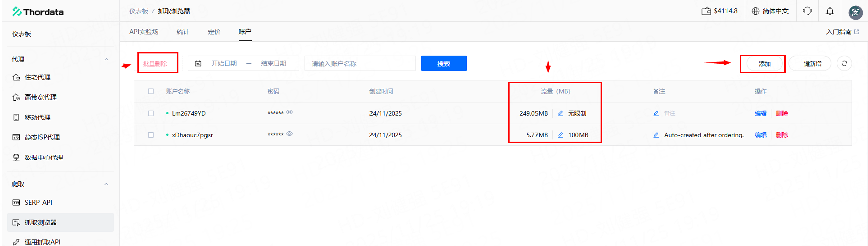Open the API实验场 tab

tap(144, 32)
